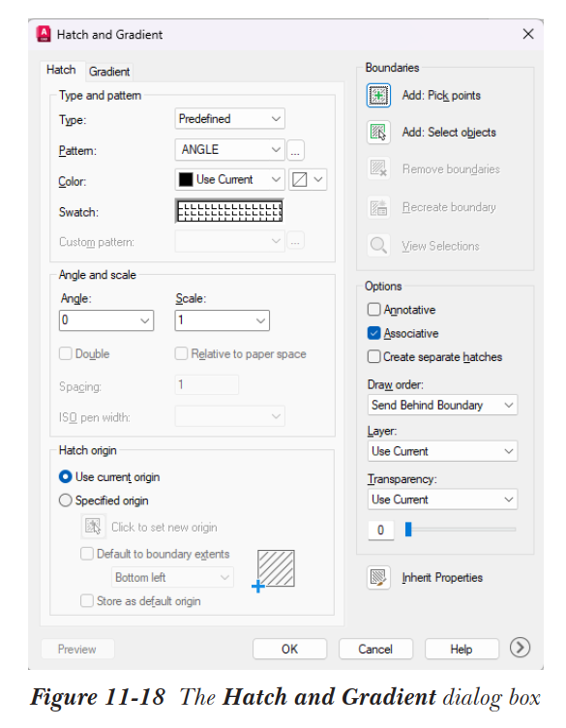Click the Spacing input field

pyautogui.click(x=207, y=385)
